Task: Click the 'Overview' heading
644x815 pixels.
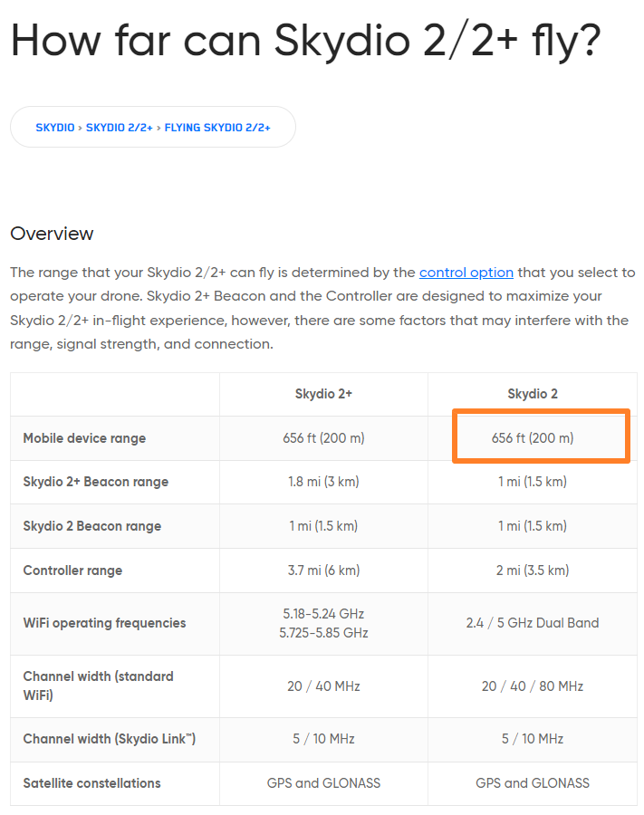Action: pos(52,234)
